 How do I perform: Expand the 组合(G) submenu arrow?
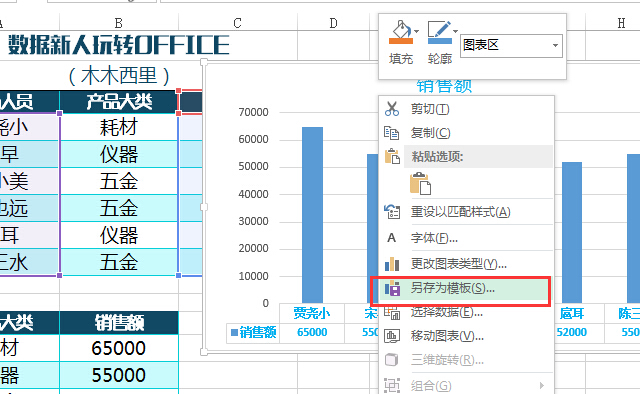pos(542,385)
